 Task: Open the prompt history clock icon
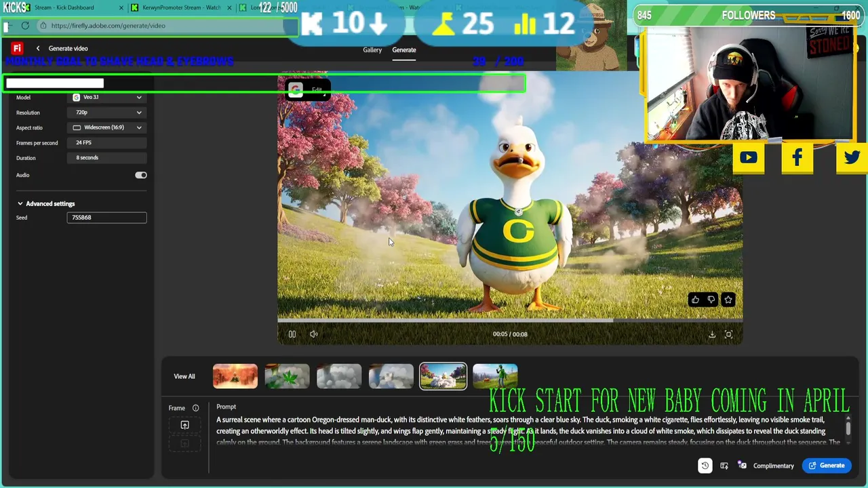point(705,466)
